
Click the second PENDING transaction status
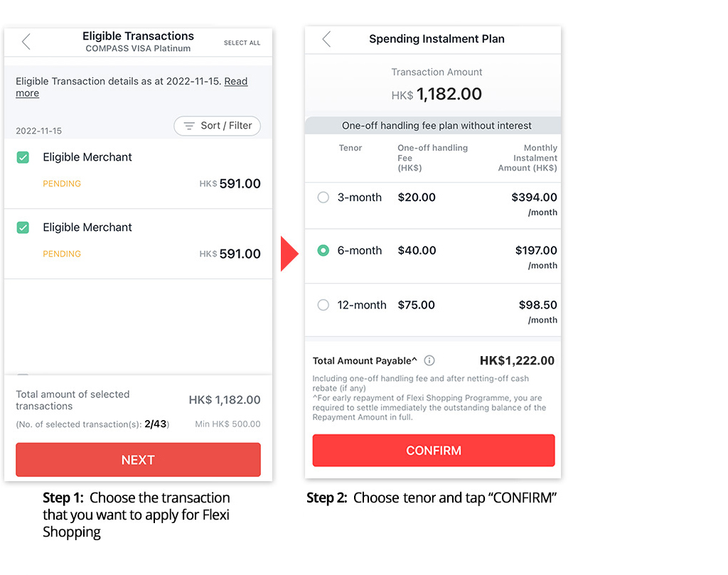(x=62, y=254)
